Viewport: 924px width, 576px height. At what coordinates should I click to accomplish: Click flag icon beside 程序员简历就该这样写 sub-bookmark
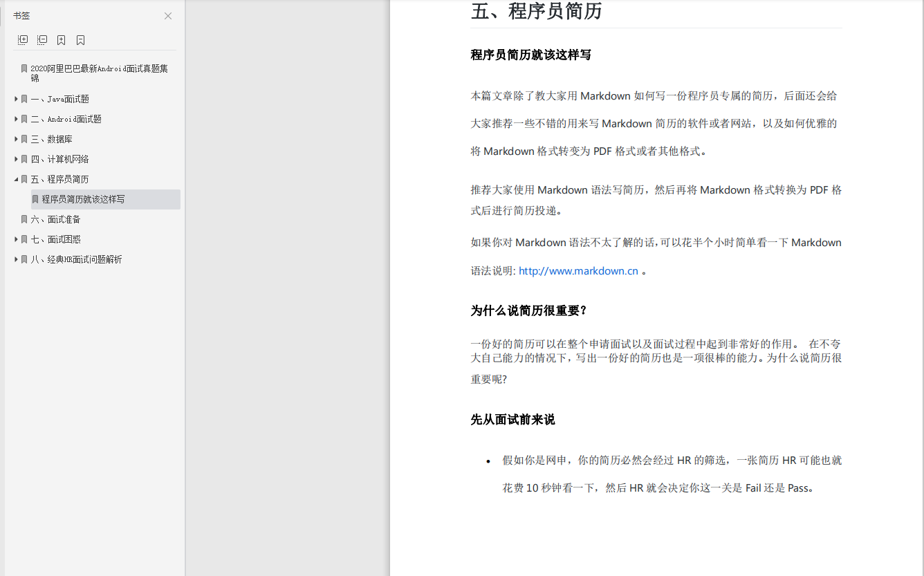pyautogui.click(x=35, y=199)
